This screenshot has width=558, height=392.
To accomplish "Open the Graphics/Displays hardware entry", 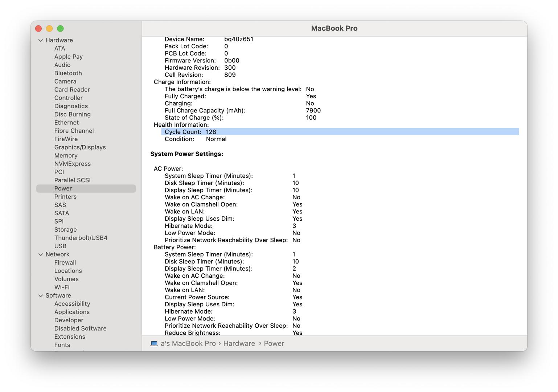I will pyautogui.click(x=80, y=147).
